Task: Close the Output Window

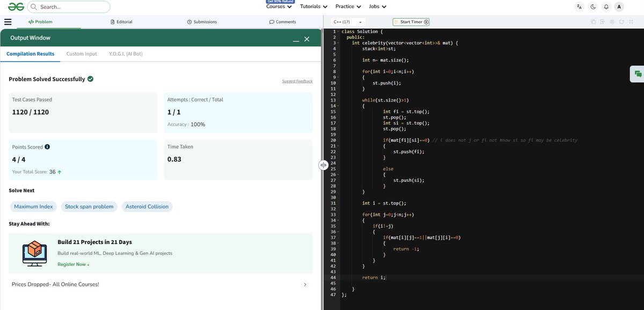Action: pos(307,39)
